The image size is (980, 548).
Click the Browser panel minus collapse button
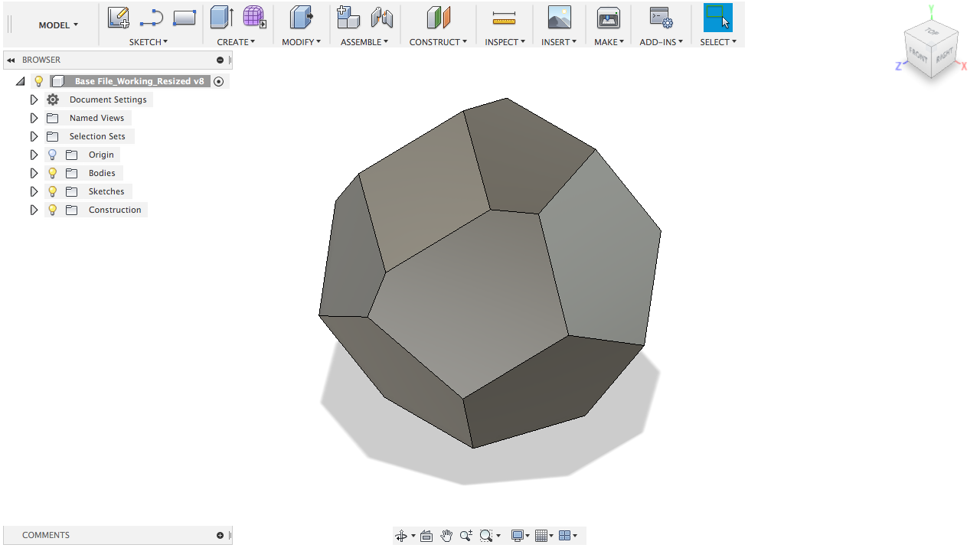point(220,60)
